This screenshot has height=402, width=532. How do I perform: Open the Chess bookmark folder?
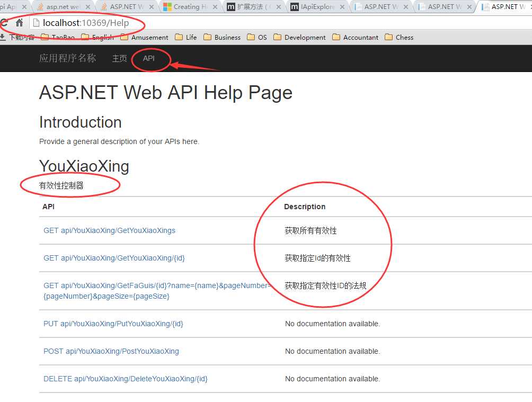coord(399,37)
